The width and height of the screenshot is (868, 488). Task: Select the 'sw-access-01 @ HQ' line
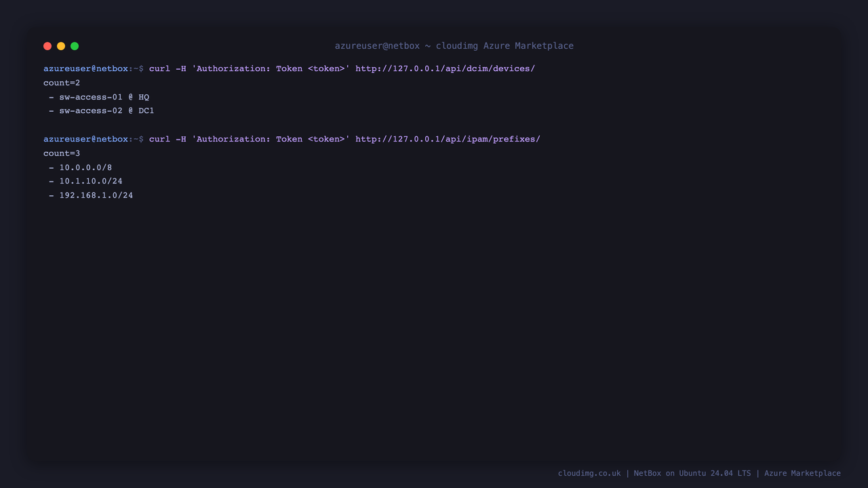99,97
